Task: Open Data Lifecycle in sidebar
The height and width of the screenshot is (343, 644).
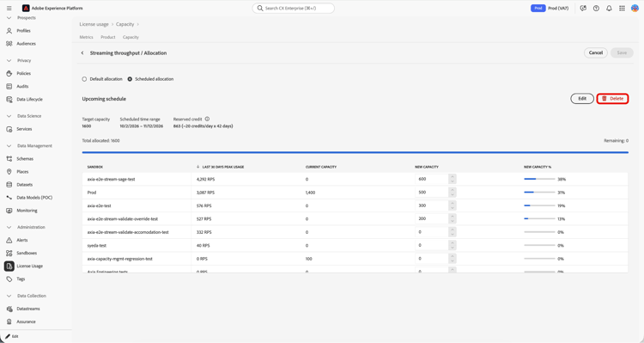Action: point(29,100)
